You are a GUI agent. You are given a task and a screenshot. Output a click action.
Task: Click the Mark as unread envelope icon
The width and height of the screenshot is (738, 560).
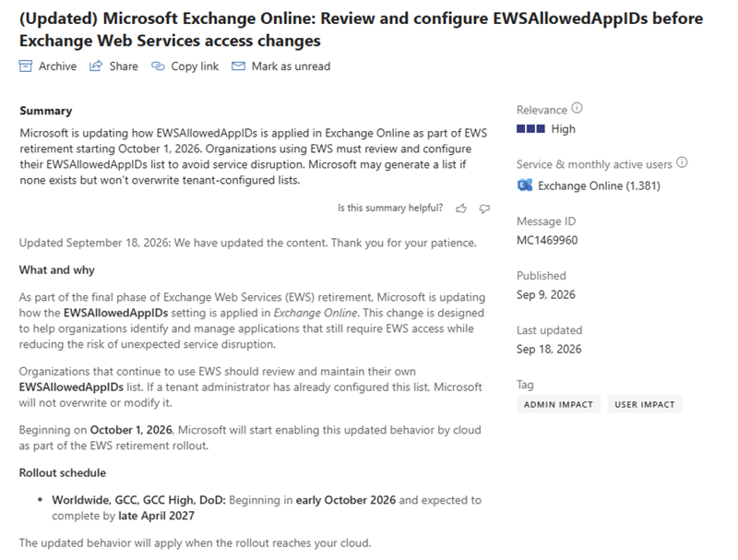point(238,66)
